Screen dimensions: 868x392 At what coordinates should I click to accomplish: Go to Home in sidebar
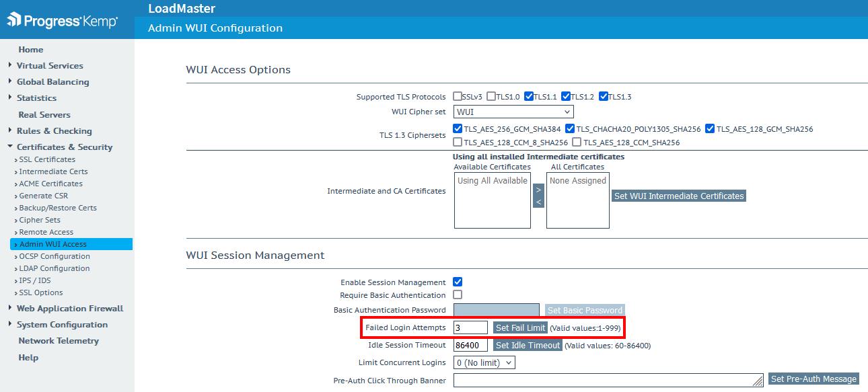pyautogui.click(x=31, y=50)
